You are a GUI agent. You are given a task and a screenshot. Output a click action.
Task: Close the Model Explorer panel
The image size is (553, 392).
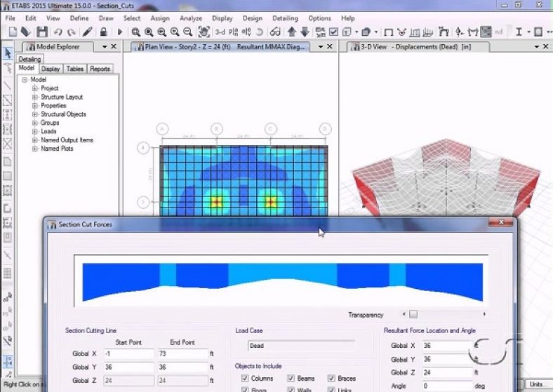pyautogui.click(x=114, y=46)
